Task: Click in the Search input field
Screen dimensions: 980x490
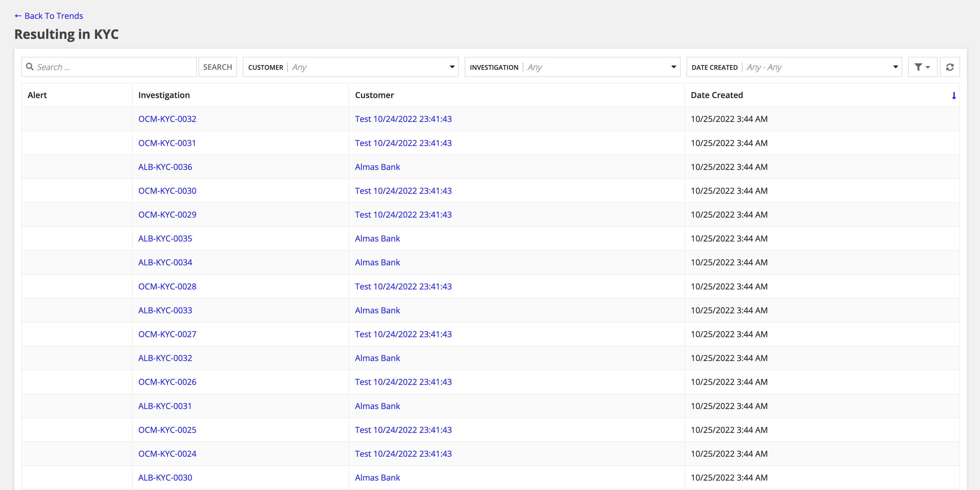Action: pos(109,66)
